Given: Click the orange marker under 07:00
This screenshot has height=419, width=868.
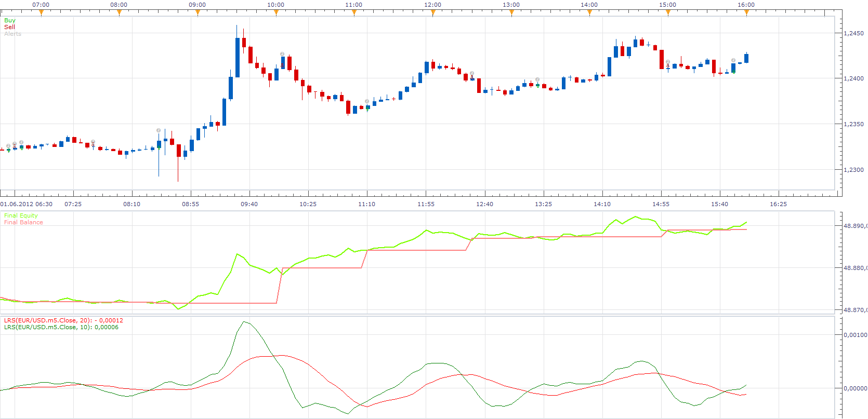Looking at the screenshot, I should pyautogui.click(x=41, y=13).
